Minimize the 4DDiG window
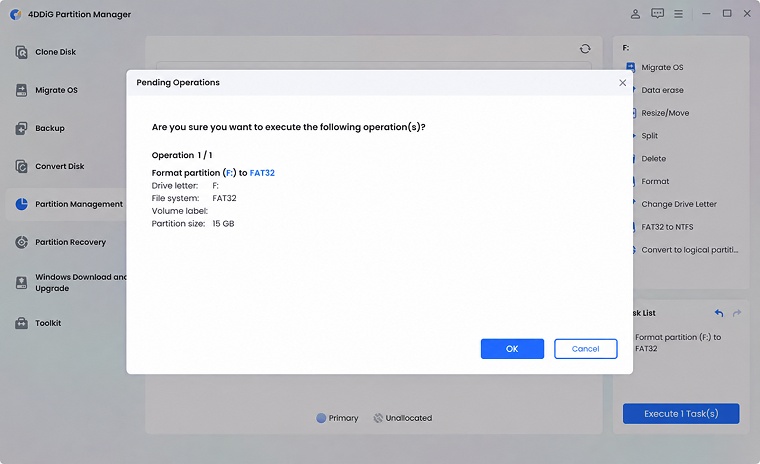 point(706,14)
